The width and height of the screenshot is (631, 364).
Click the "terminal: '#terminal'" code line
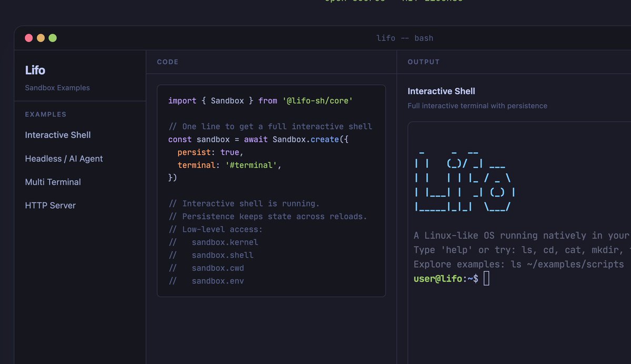[229, 165]
